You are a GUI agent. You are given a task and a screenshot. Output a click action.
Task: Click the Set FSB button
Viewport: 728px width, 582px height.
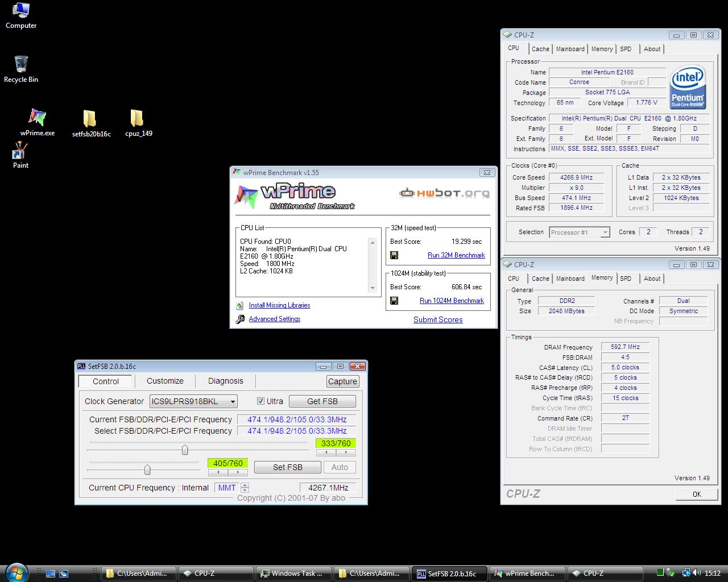click(287, 467)
